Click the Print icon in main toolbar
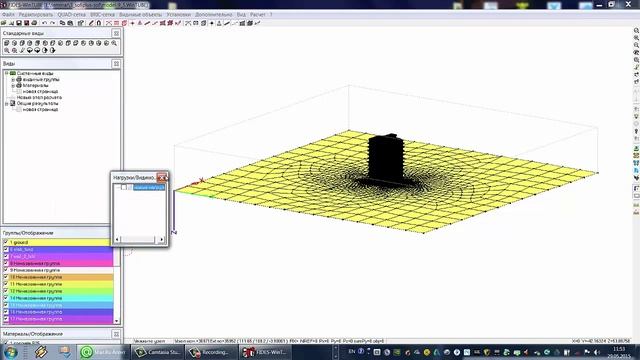Screen dimensions: 640x360 (x=34, y=23)
